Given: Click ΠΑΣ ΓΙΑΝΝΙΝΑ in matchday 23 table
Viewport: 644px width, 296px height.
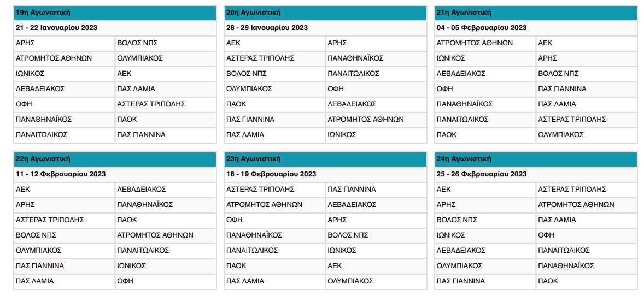Looking at the screenshot, I should pyautogui.click(x=376, y=190).
